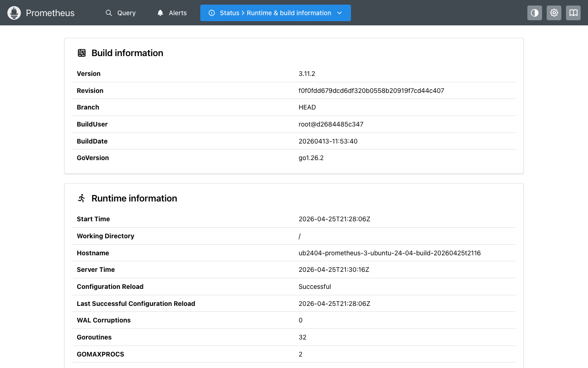This screenshot has width=588, height=368.
Task: Open documentation via the book icon
Action: point(573,13)
